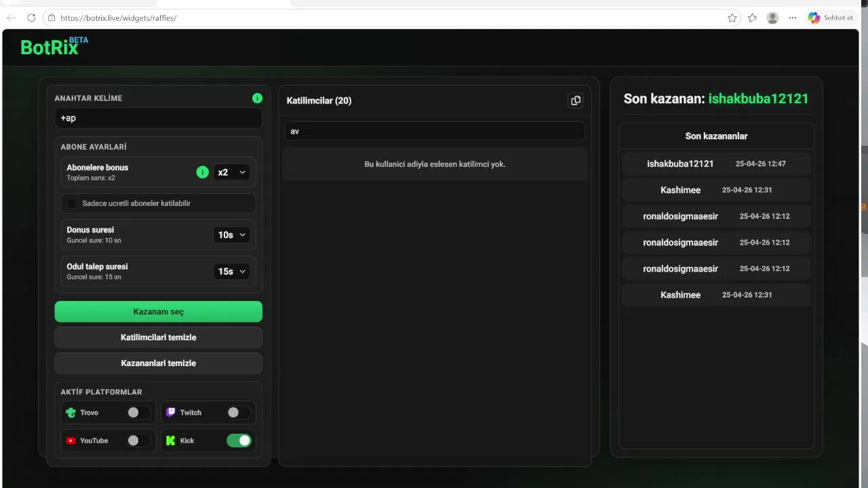This screenshot has width=868, height=488.
Task: Click info icon in Abonelere bonus row
Action: pyautogui.click(x=202, y=172)
